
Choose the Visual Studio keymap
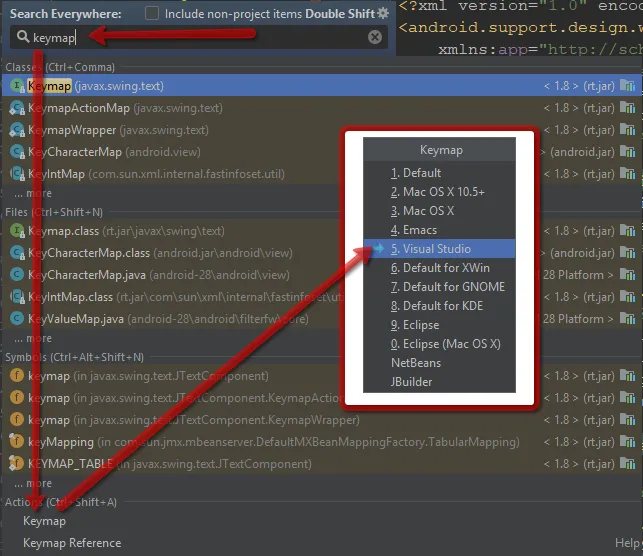(x=439, y=249)
